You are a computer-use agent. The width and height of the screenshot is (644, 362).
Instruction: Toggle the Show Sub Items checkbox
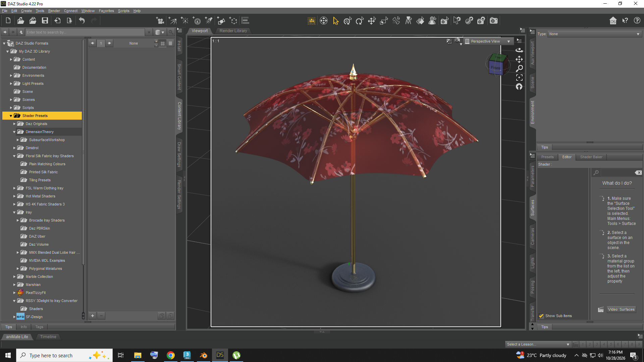[541, 316]
